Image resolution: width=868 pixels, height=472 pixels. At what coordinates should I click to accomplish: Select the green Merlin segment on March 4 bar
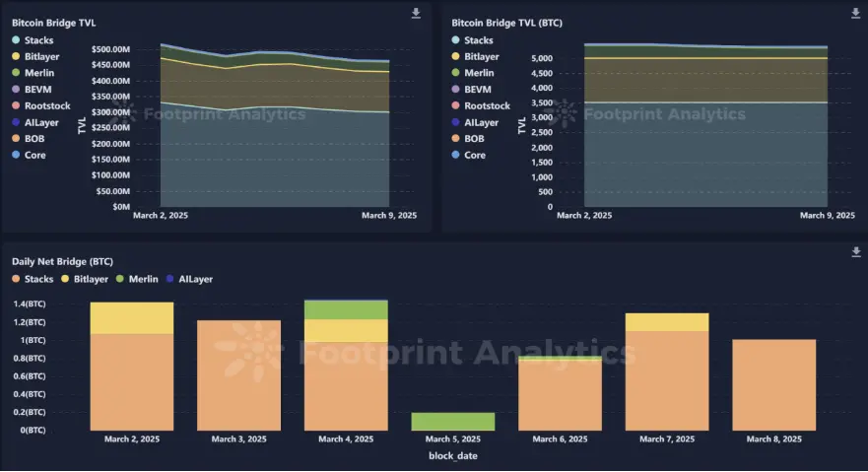[346, 309]
